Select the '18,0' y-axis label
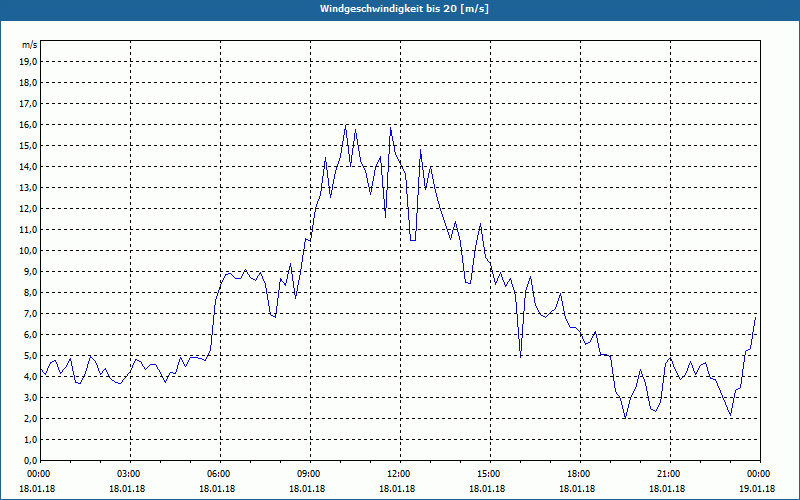This screenshot has width=800, height=500. pos(28,83)
